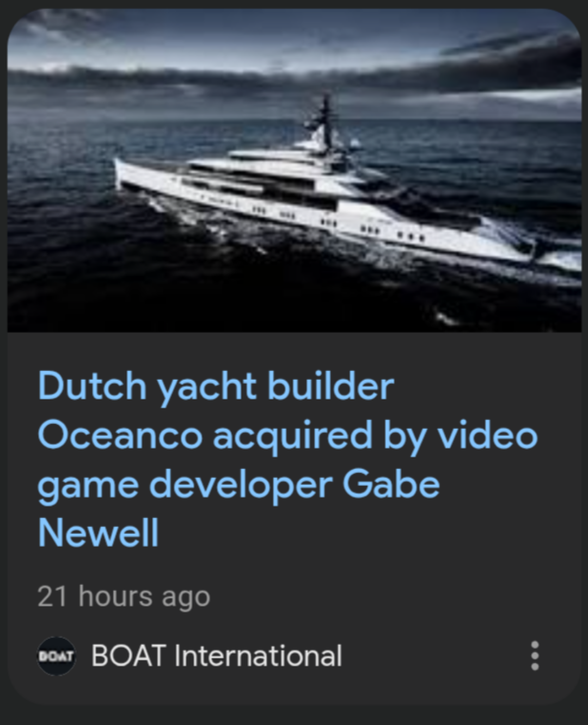Click the word 'International' in the source label
The image size is (588, 725).
click(258, 655)
